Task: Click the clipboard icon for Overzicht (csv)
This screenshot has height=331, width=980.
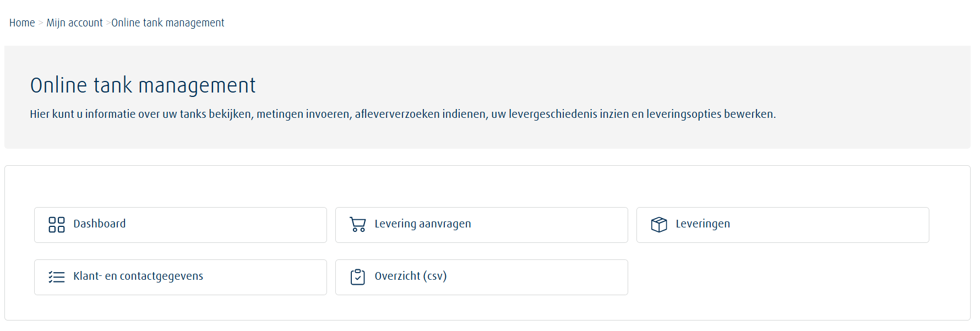Action: click(x=358, y=277)
